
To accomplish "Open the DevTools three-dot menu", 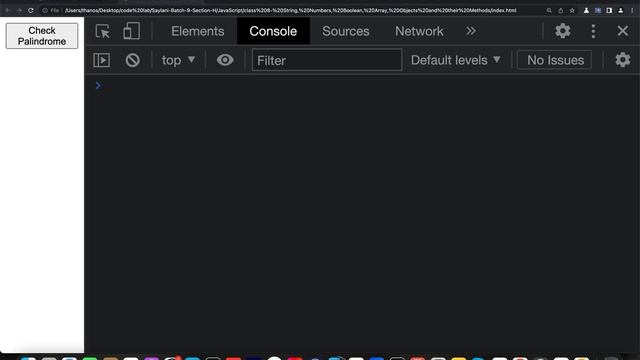I will (x=593, y=31).
